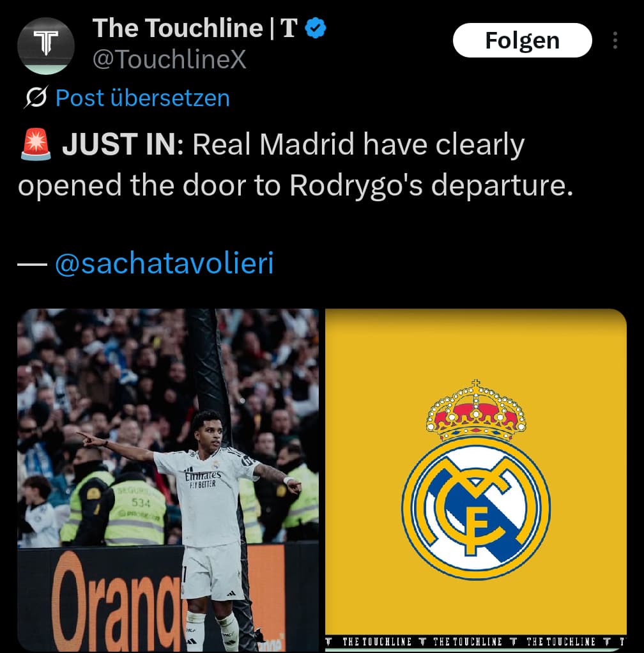The image size is (644, 653).
Task: Open the Real Madrid crest image
Action: 476,480
